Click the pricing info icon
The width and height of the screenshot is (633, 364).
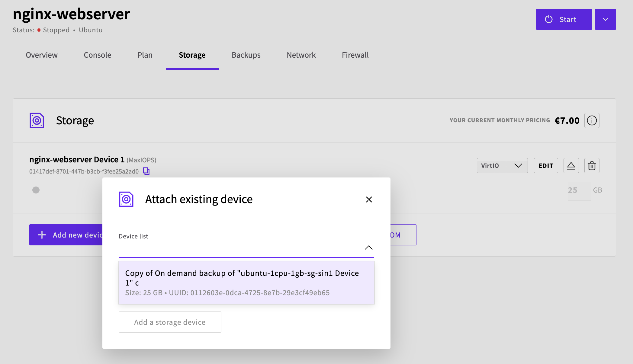point(592,120)
